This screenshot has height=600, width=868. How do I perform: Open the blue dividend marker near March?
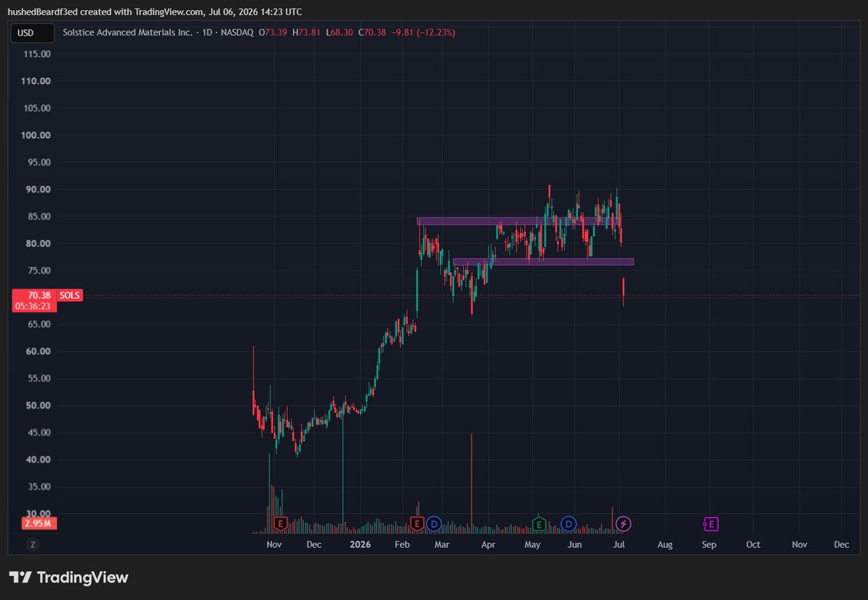[434, 523]
